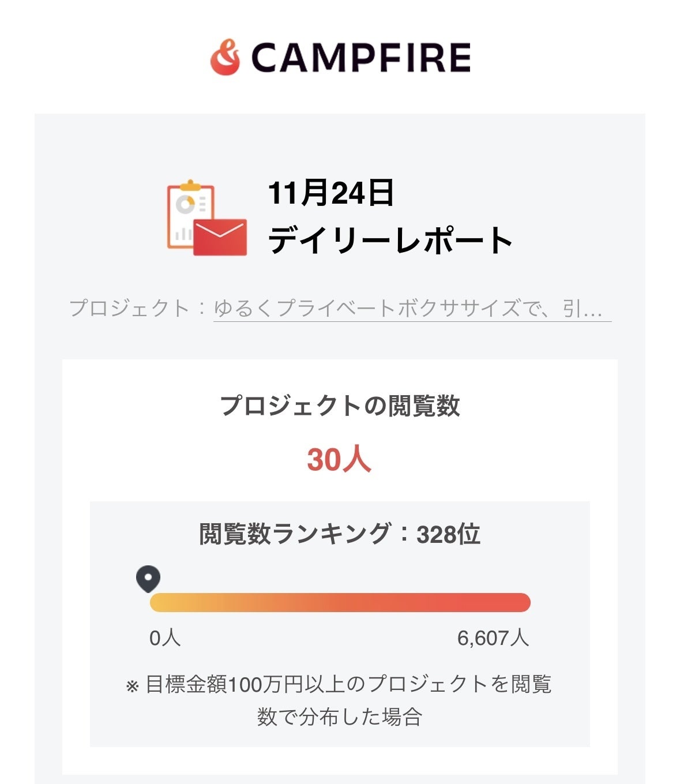This screenshot has width=680, height=784.
Task: Click the プロジェクト： label
Action: [137, 309]
